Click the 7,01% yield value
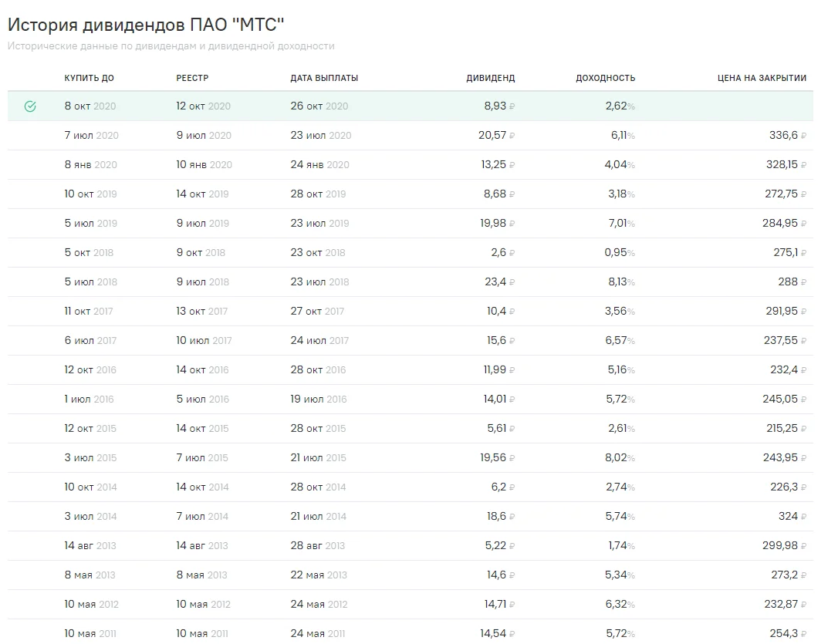 coord(620,224)
